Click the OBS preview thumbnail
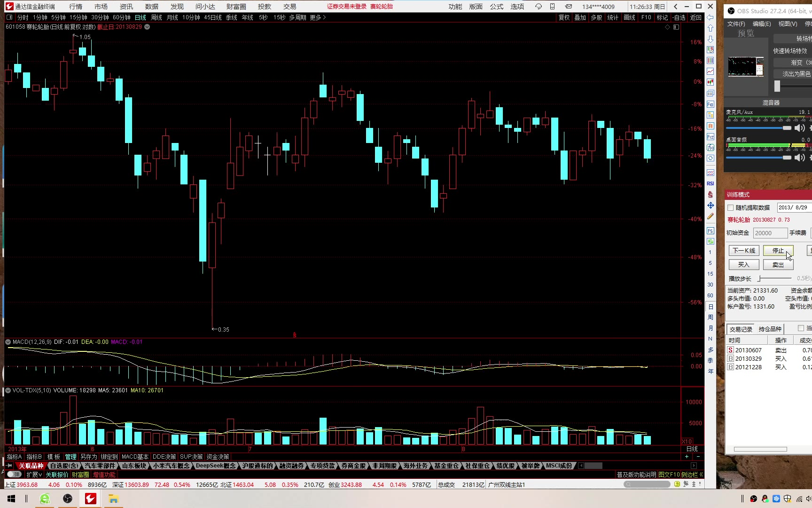 (746, 66)
